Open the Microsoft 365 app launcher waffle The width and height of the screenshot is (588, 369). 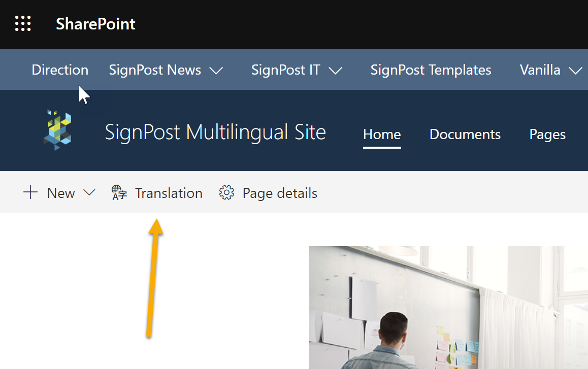point(22,23)
